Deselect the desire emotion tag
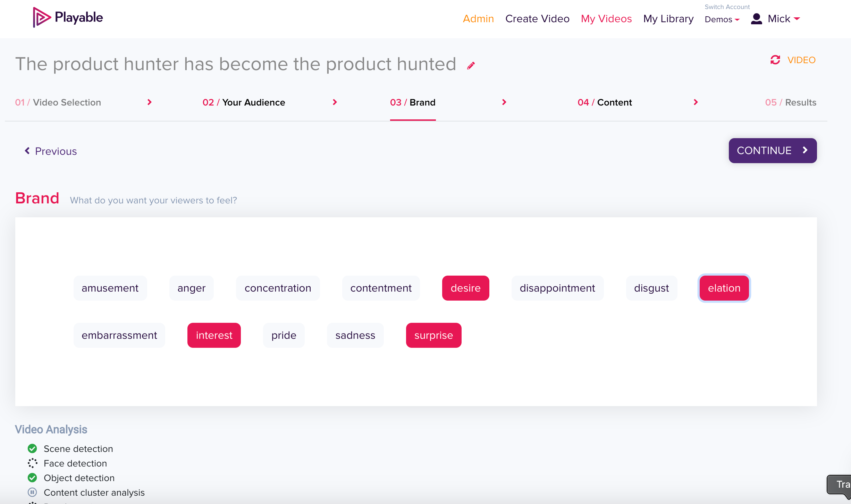Image resolution: width=851 pixels, height=504 pixels. (x=465, y=288)
